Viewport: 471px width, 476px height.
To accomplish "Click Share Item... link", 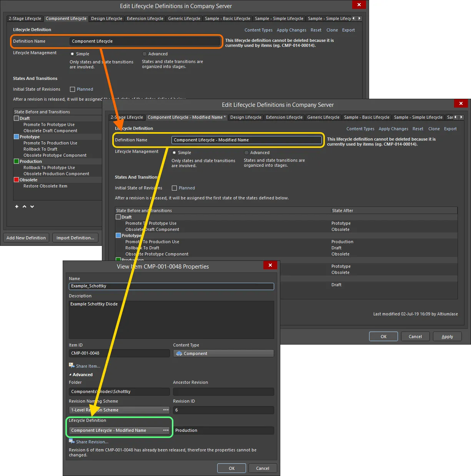I will coord(88,366).
